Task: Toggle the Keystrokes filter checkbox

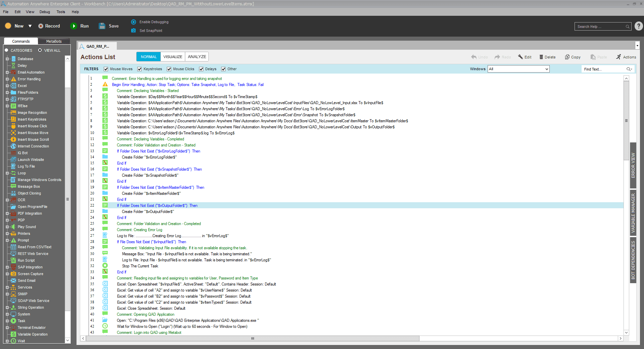Action: (140, 69)
